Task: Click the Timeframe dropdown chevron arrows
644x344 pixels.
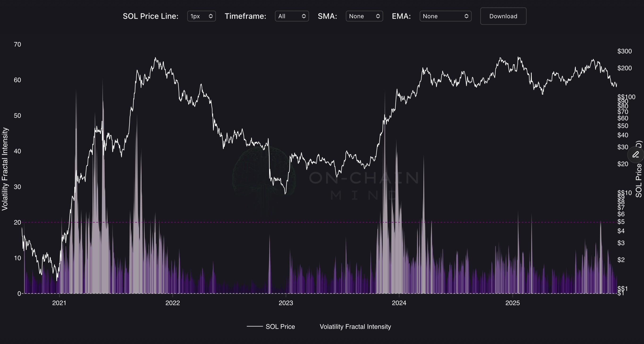Action: click(x=304, y=16)
